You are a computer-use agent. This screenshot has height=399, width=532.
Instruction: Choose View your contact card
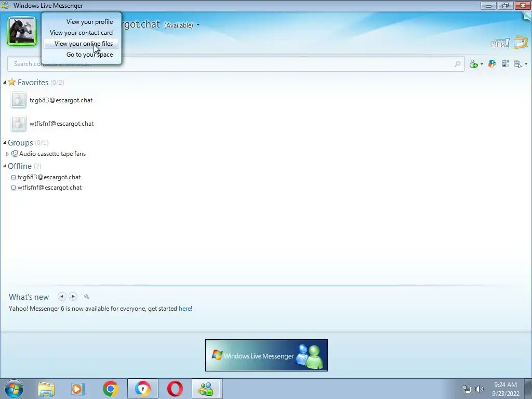click(81, 33)
